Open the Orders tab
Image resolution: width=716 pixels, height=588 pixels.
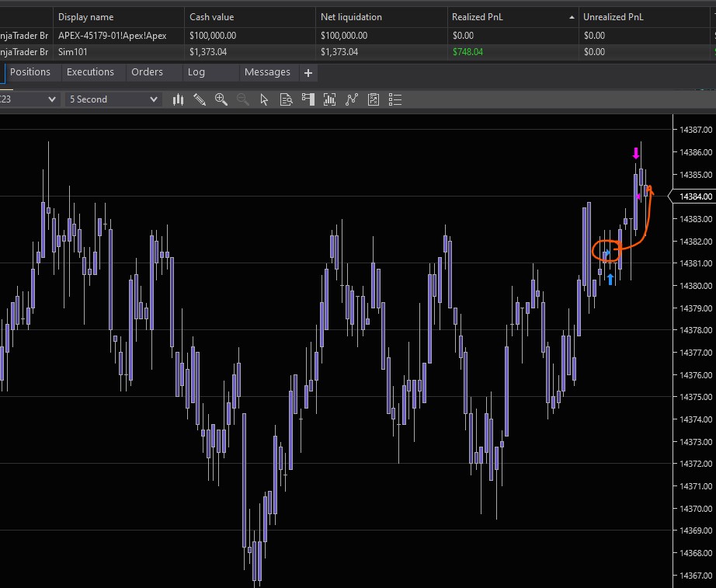[x=147, y=72]
